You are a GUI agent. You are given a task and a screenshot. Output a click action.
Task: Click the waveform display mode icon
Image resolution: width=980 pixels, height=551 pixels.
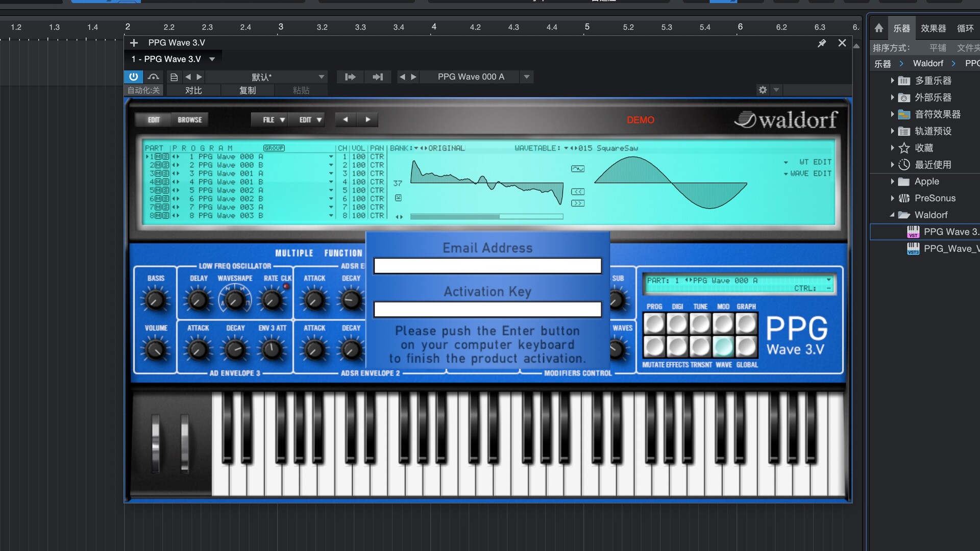tap(578, 169)
